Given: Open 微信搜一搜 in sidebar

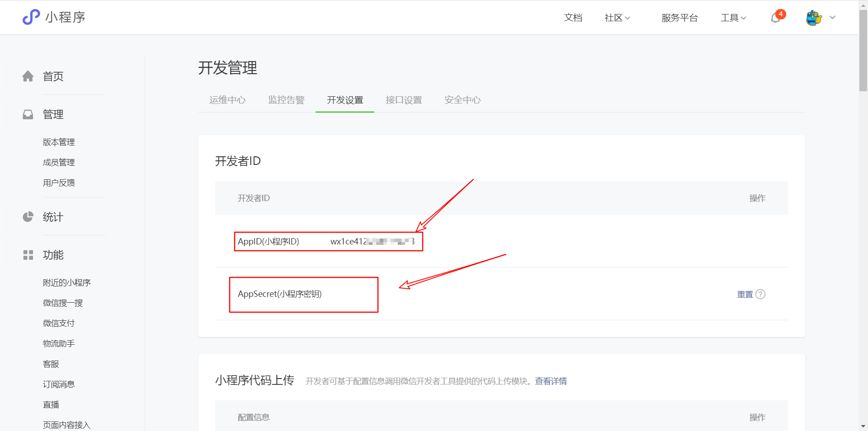Looking at the screenshot, I should [x=63, y=303].
